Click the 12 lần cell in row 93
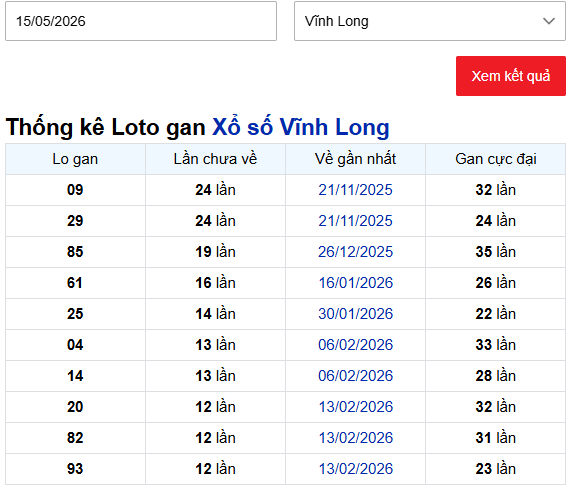572x488 pixels. (215, 469)
